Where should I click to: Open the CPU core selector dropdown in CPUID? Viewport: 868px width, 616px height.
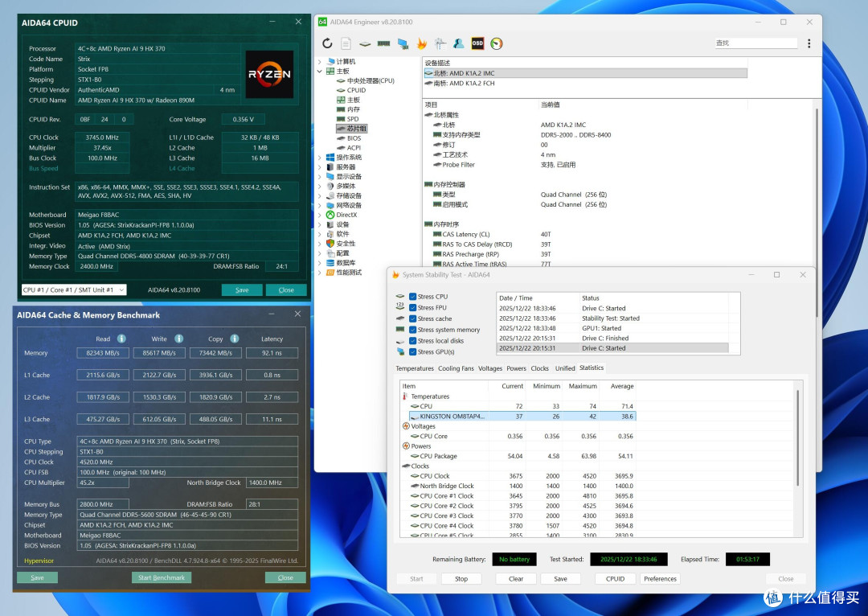[x=74, y=290]
